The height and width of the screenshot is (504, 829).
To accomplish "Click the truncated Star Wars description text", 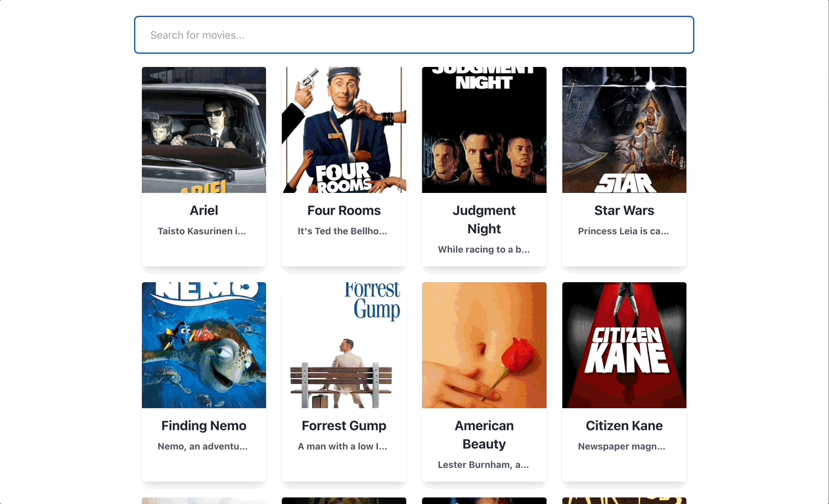I will [x=624, y=231].
